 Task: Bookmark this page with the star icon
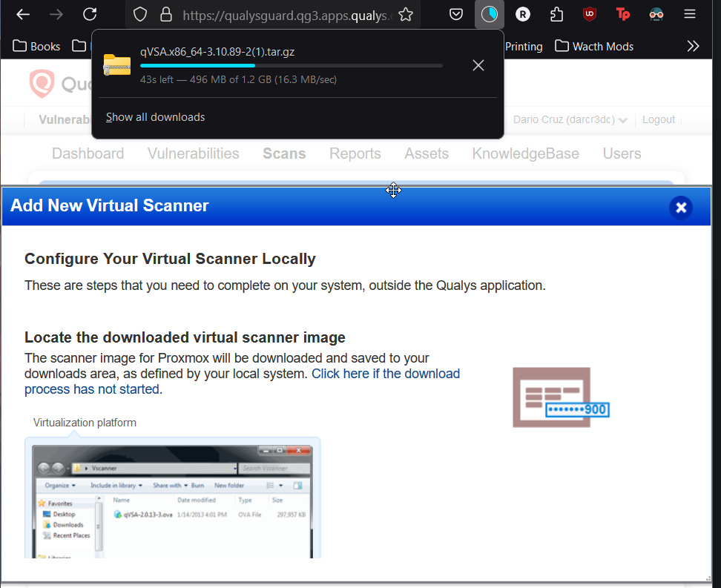click(406, 15)
